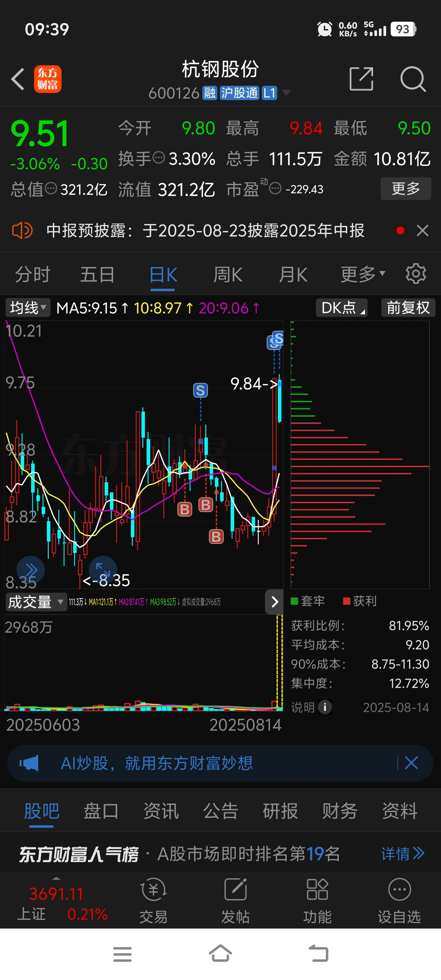
Task: Open the 中报预披露 announcement text
Action: point(205,231)
